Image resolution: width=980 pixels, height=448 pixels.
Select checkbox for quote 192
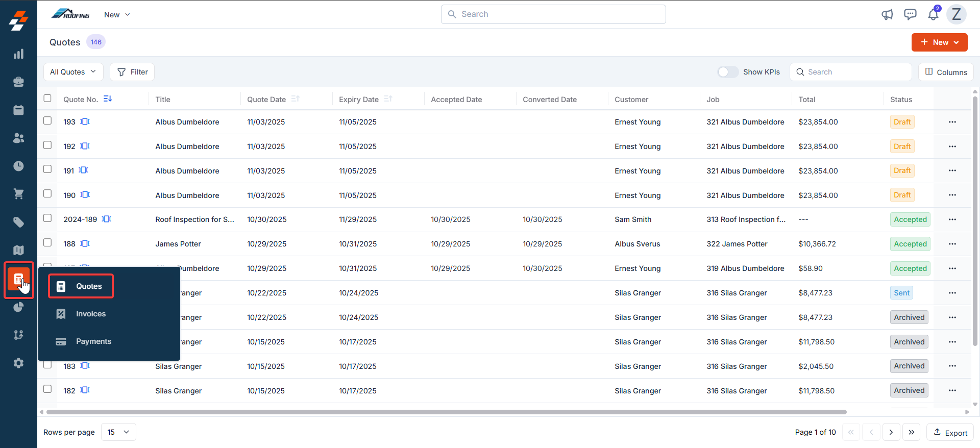47,145
